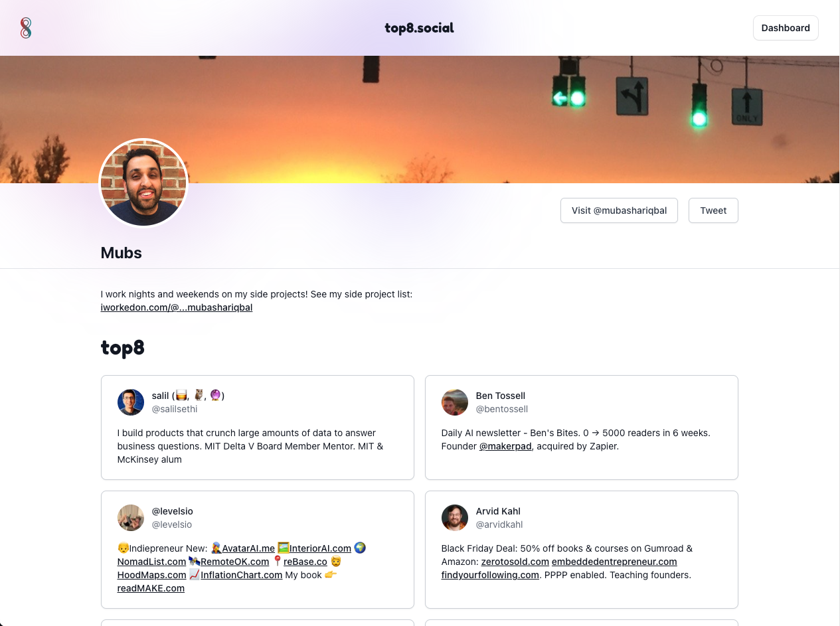
Task: Visit the embeddedentrepreneur.com link
Action: pos(614,562)
